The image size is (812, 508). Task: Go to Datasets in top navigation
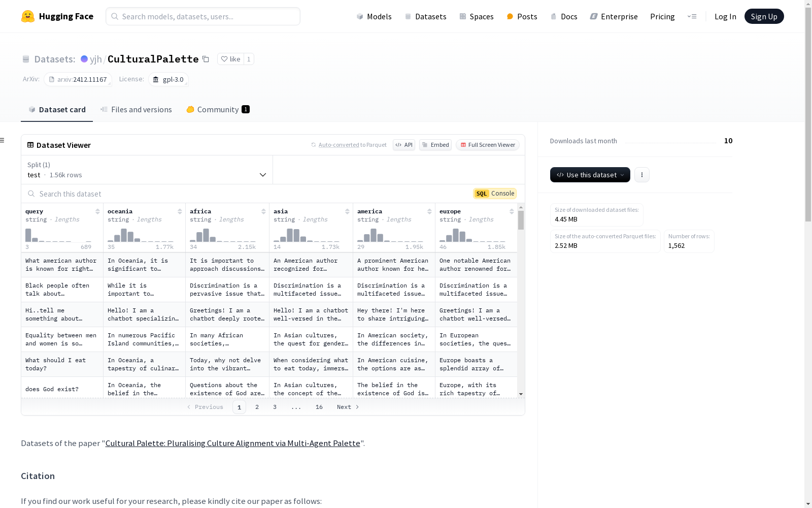tap(425, 16)
